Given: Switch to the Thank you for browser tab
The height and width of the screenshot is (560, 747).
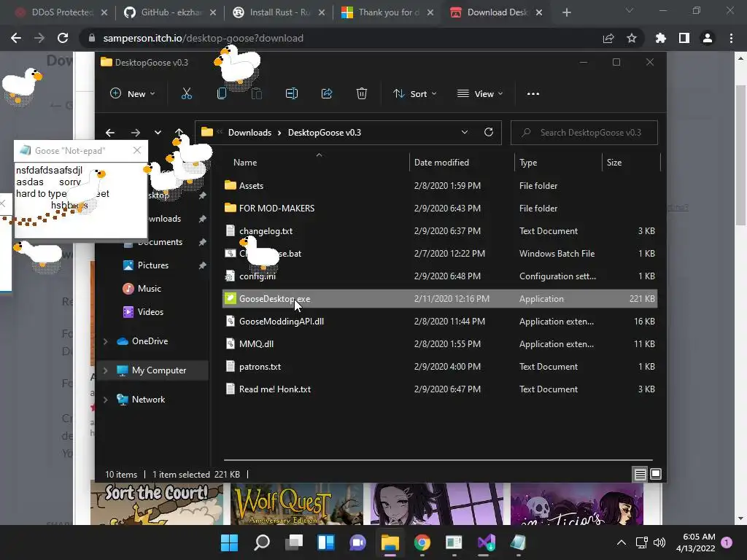Looking at the screenshot, I should coord(387,12).
